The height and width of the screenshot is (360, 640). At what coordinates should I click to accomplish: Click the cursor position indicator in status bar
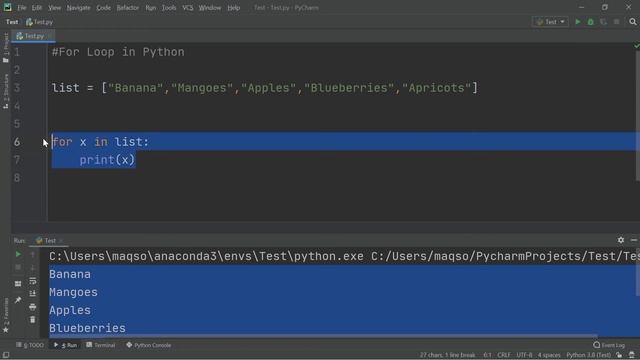pos(487,355)
